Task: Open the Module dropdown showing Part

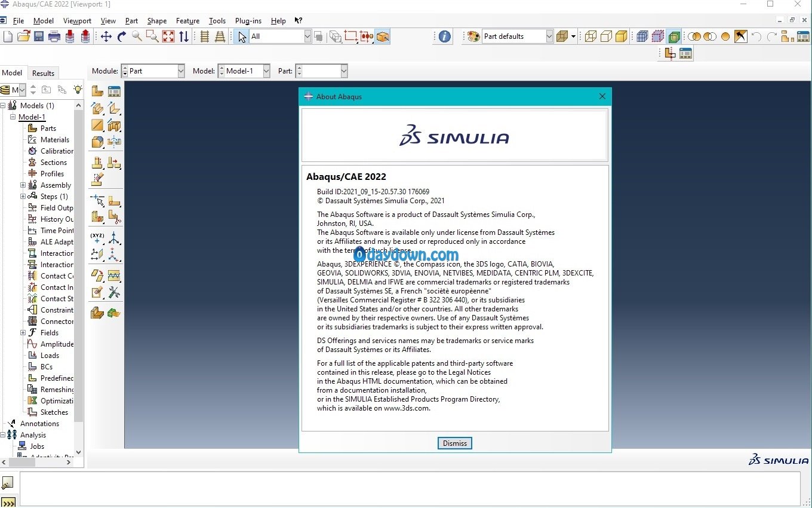Action: [153, 71]
